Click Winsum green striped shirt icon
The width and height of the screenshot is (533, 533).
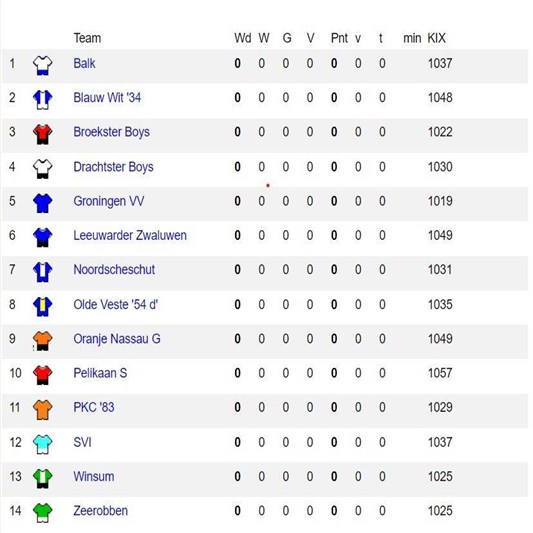click(x=42, y=478)
